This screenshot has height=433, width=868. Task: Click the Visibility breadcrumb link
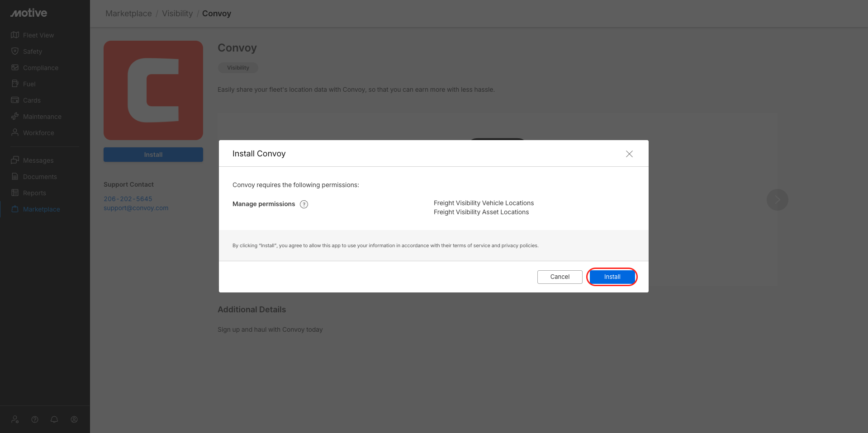pyautogui.click(x=177, y=14)
